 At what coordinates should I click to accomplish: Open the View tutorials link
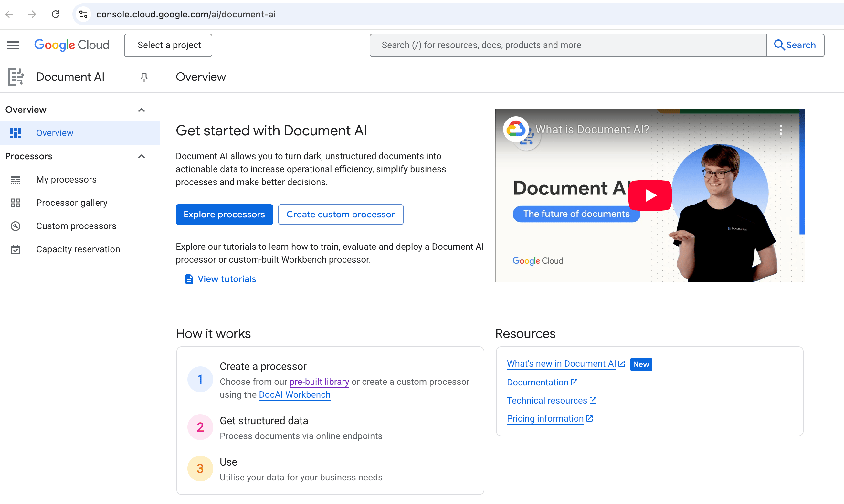click(227, 279)
